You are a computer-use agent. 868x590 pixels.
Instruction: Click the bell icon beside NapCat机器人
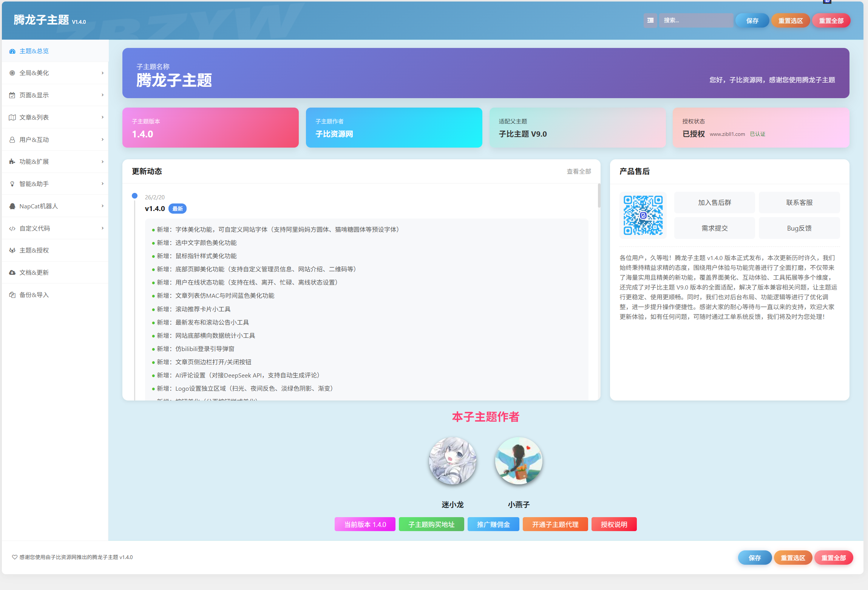click(x=12, y=206)
